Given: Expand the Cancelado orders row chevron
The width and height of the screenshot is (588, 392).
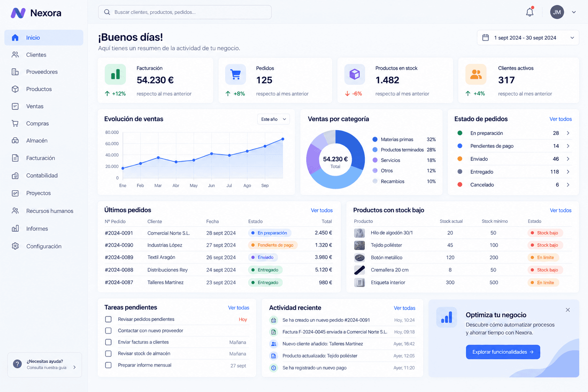Looking at the screenshot, I should [568, 185].
